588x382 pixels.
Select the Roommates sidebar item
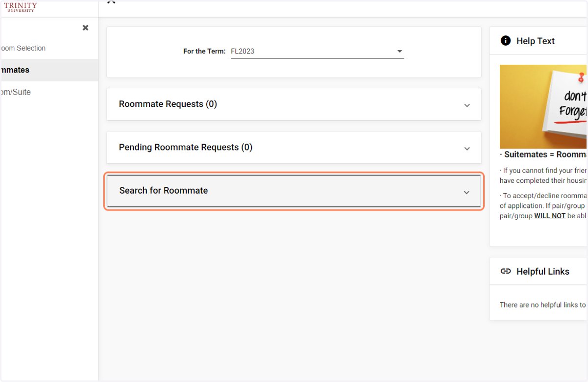pos(49,70)
